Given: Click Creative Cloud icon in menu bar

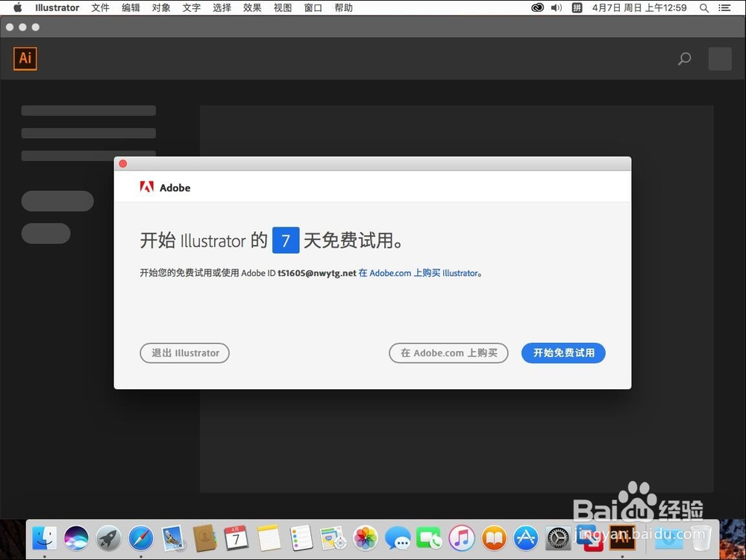Looking at the screenshot, I should pos(537,7).
